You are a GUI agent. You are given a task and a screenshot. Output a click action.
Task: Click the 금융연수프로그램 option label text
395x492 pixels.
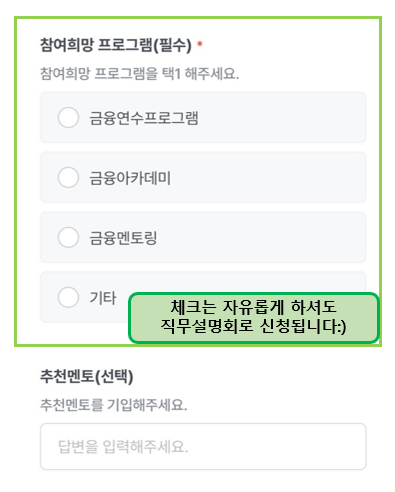[144, 118]
